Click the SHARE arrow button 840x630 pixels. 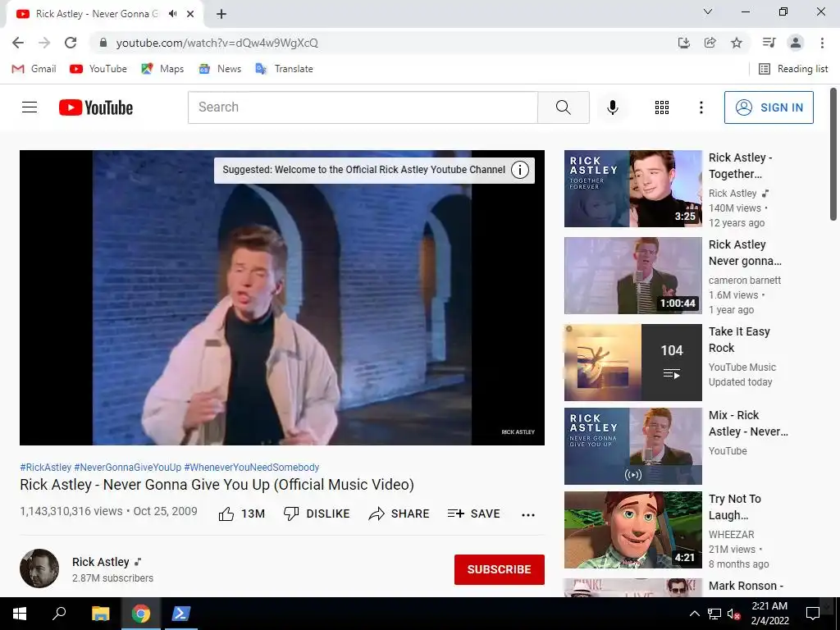(x=399, y=514)
